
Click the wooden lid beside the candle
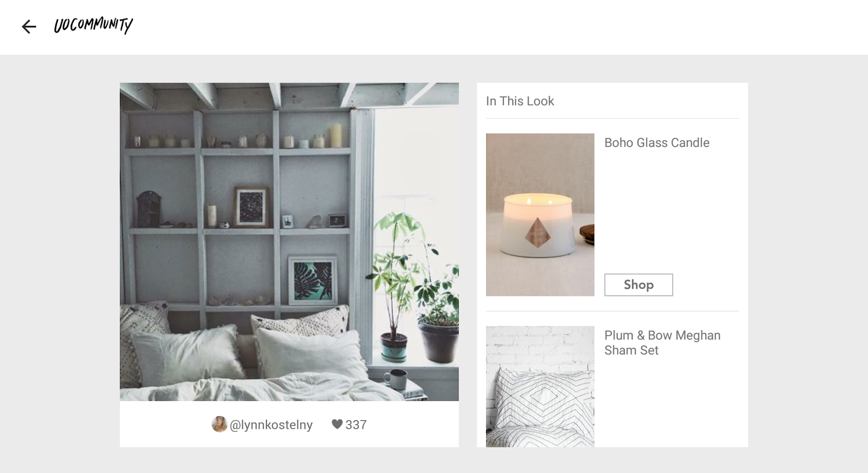tap(587, 234)
